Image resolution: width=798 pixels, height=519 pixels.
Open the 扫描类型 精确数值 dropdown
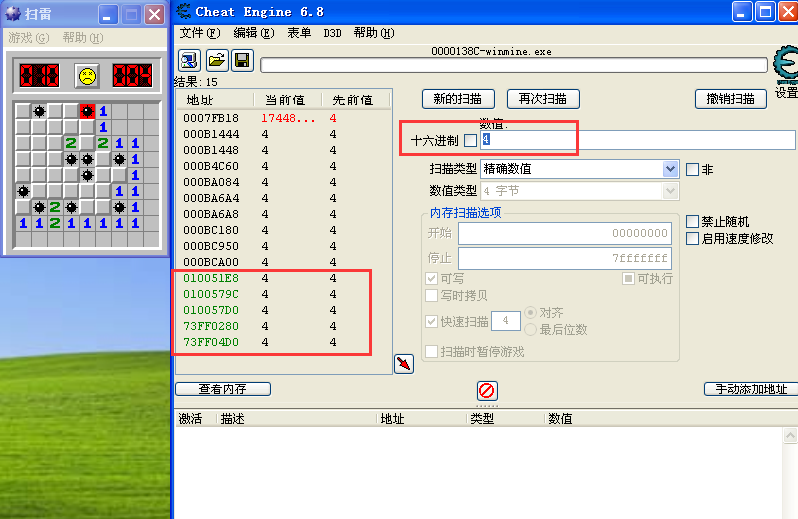[580, 169]
